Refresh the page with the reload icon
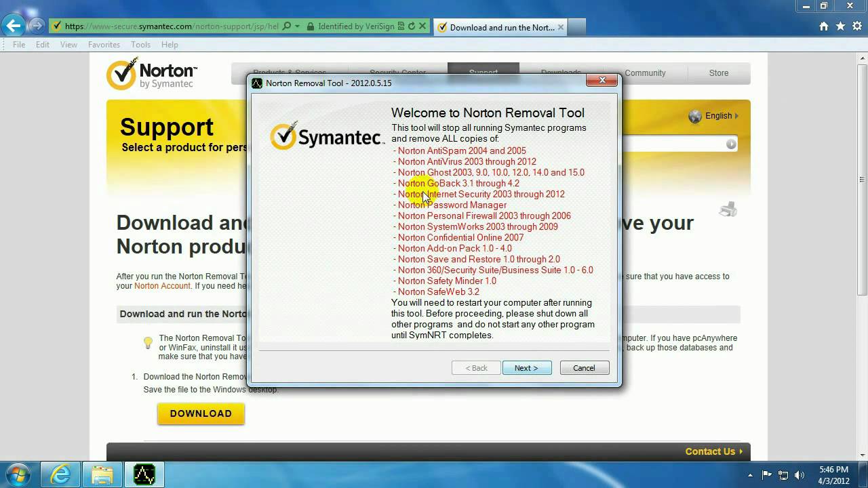This screenshot has height=488, width=868. point(411,26)
